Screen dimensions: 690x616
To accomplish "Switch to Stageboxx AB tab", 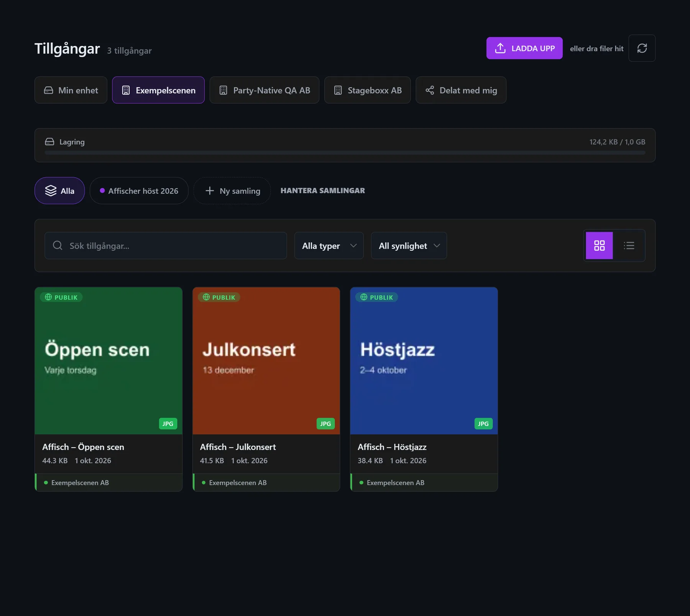I will tap(368, 90).
